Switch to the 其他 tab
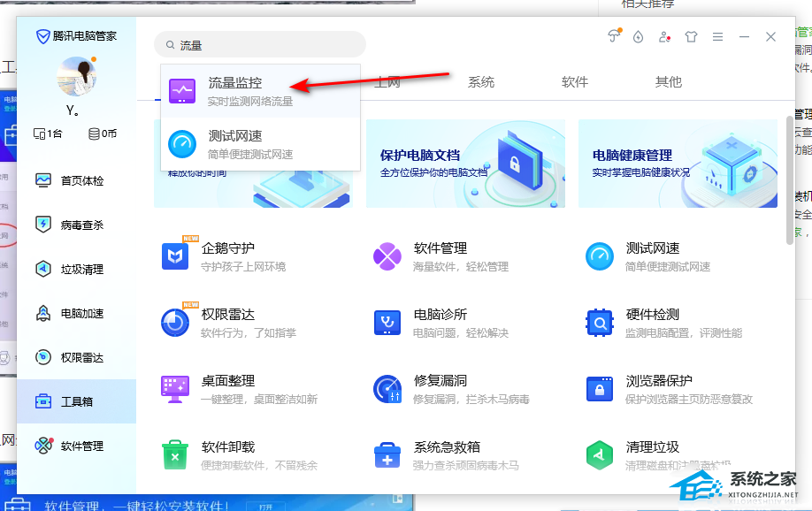The image size is (812, 511). click(669, 82)
